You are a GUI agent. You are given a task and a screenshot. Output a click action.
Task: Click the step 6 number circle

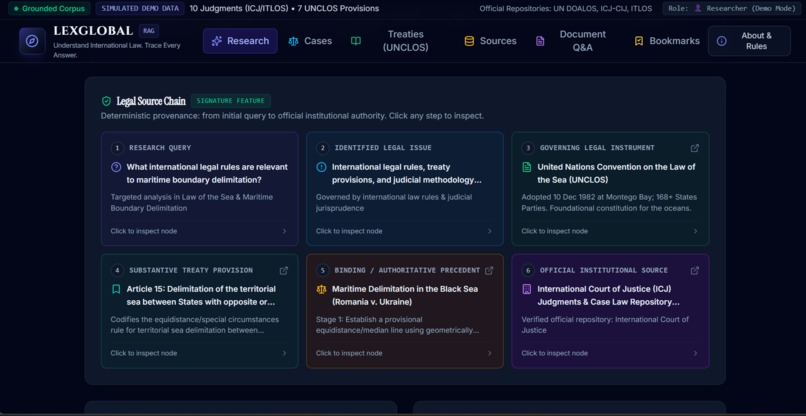(x=527, y=270)
